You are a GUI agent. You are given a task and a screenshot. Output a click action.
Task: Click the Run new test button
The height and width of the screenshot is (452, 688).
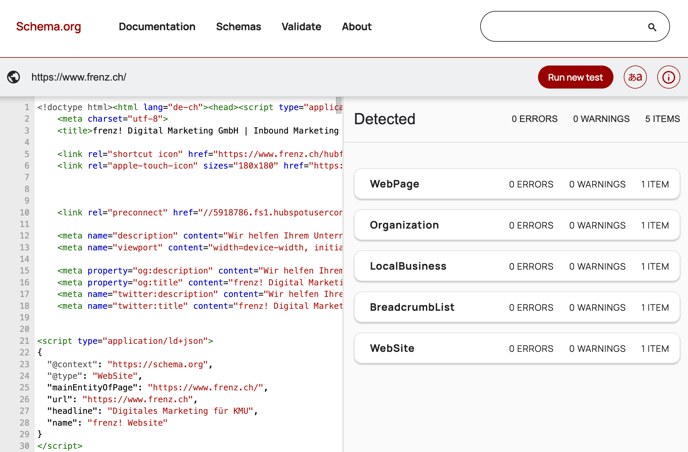[575, 77]
